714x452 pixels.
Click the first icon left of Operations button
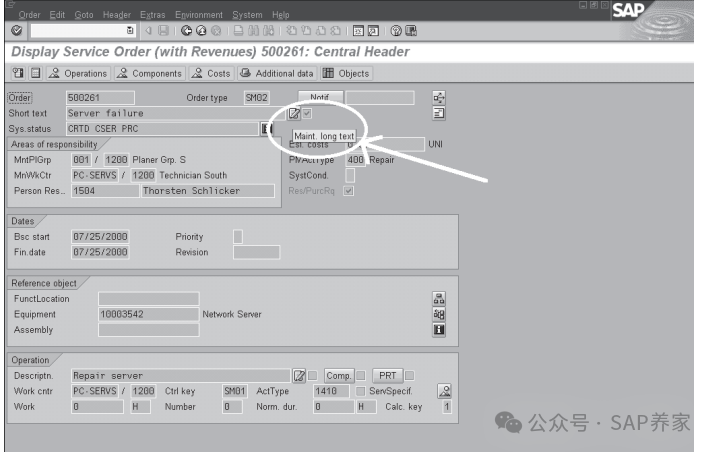(x=18, y=73)
